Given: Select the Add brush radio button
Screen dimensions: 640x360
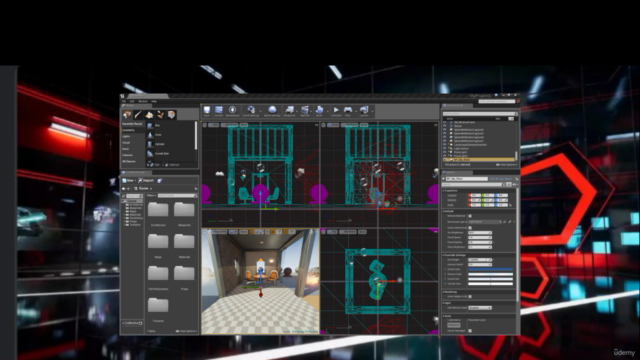Looking at the screenshot, I should (148, 165).
